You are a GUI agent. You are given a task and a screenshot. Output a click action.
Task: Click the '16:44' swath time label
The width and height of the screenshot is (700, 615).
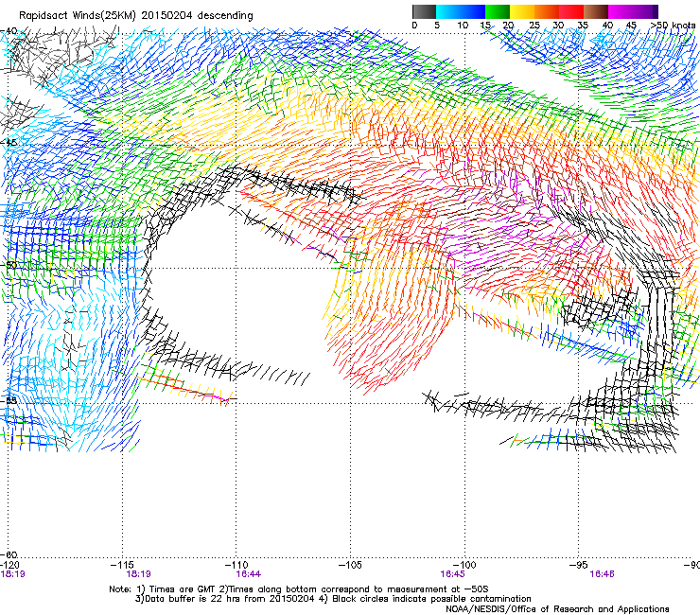[249, 574]
